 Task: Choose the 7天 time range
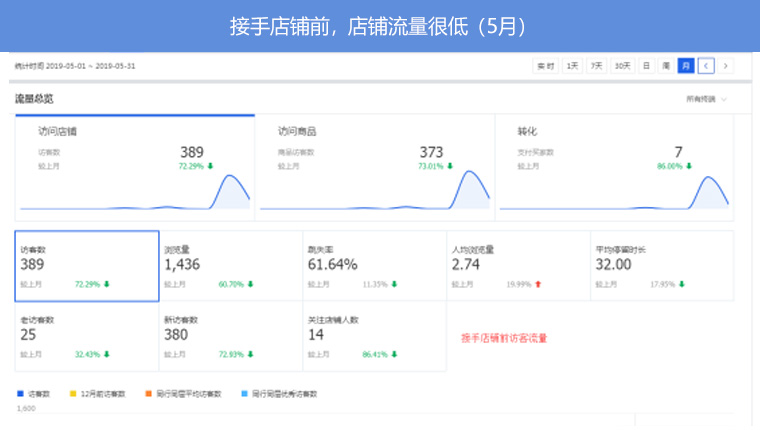point(596,66)
